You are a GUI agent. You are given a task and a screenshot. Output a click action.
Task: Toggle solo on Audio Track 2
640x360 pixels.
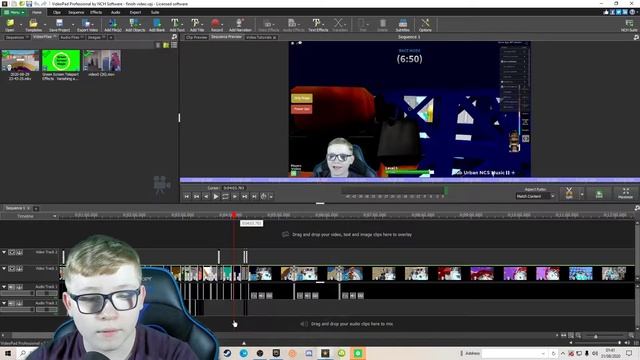pos(19,303)
